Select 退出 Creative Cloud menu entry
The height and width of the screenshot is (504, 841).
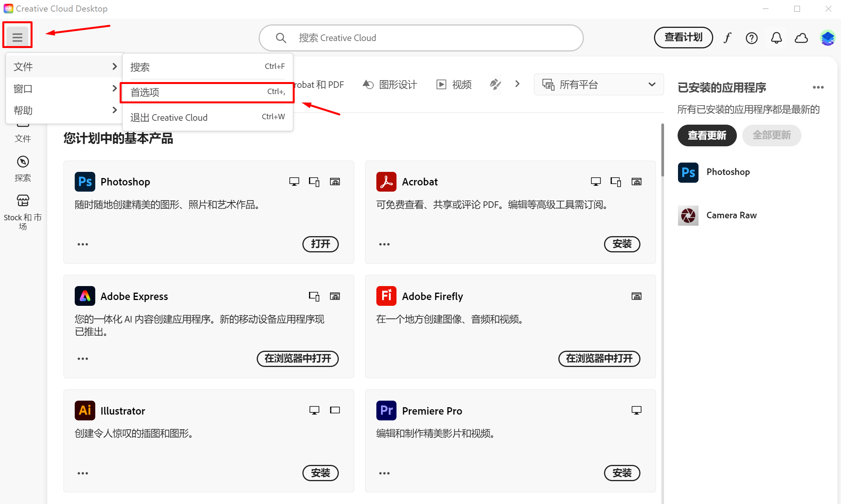(x=208, y=117)
